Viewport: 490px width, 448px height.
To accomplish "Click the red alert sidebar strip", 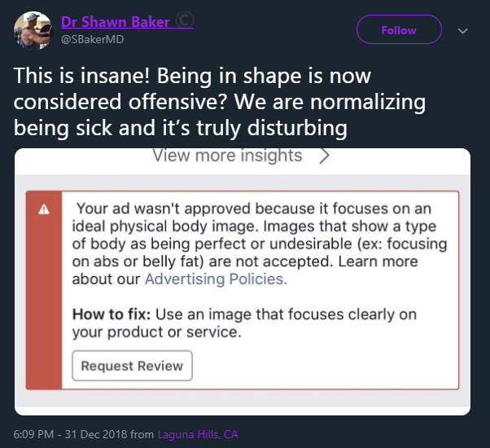I will pyautogui.click(x=44, y=290).
